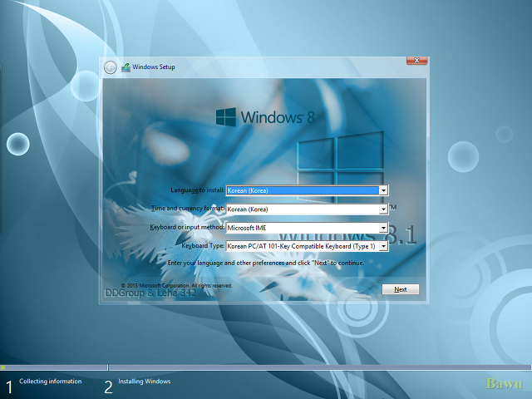
Task: Click the Enter your language instruction text
Action: click(x=266, y=263)
